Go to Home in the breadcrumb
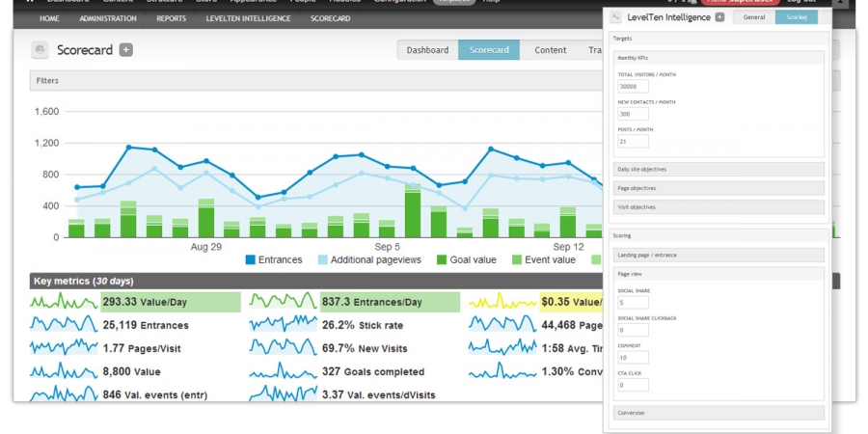The image size is (868, 434). pyautogui.click(x=49, y=18)
